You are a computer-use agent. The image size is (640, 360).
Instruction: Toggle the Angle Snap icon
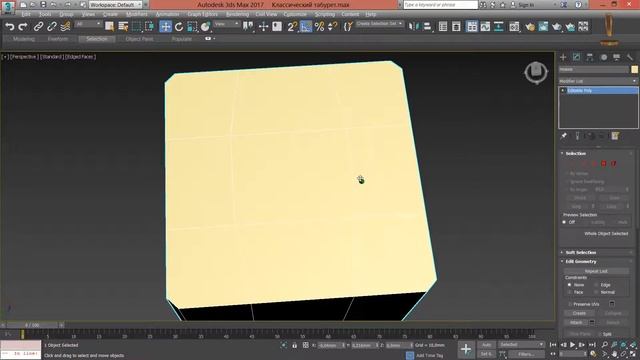pyautogui.click(x=305, y=27)
